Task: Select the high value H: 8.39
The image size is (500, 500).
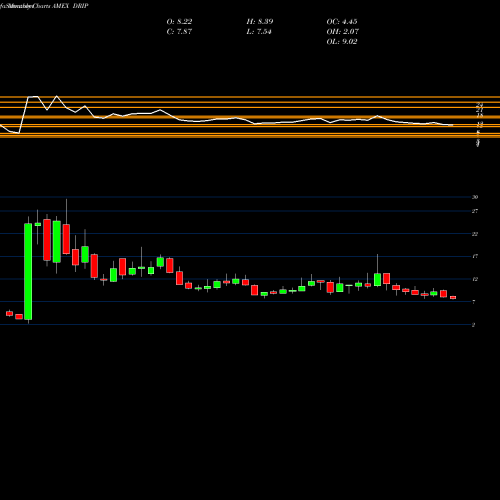Action: tap(260, 22)
